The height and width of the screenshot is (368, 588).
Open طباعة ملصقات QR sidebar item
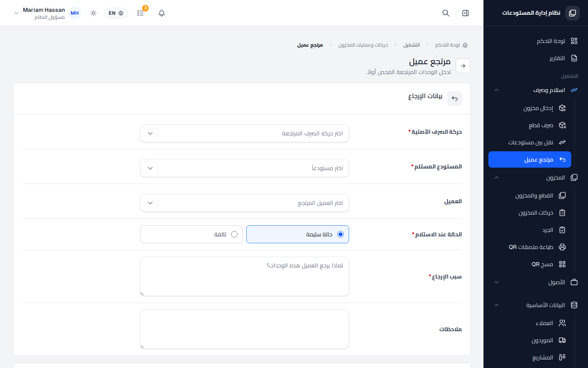click(x=530, y=247)
